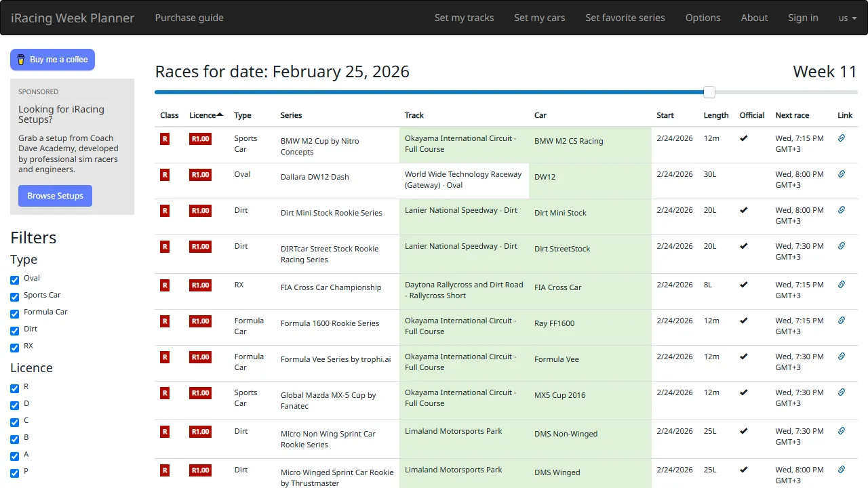Uncheck the R licence filter
Viewport: 868px width, 488px height.
coord(14,387)
